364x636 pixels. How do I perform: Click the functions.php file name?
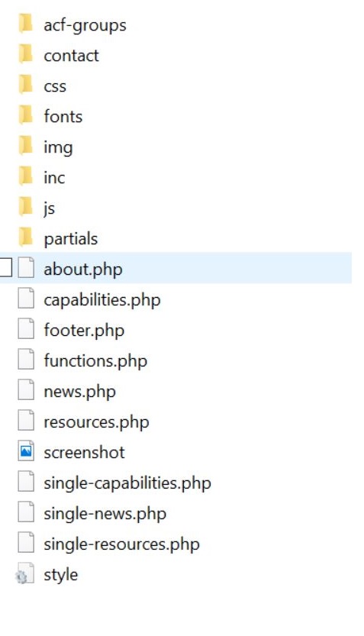95,361
